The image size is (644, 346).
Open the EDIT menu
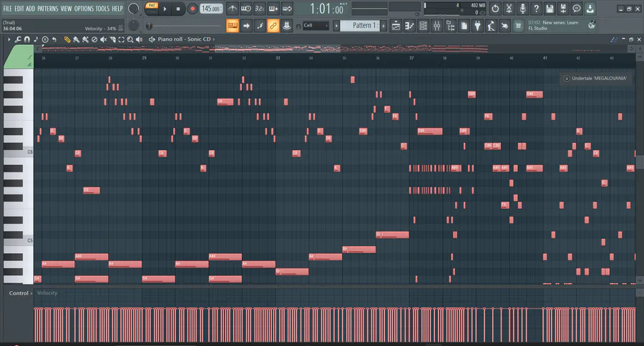(x=19, y=8)
